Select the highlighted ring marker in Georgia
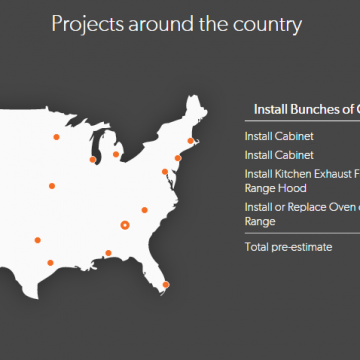The height and width of the screenshot is (360, 360). pos(125,225)
